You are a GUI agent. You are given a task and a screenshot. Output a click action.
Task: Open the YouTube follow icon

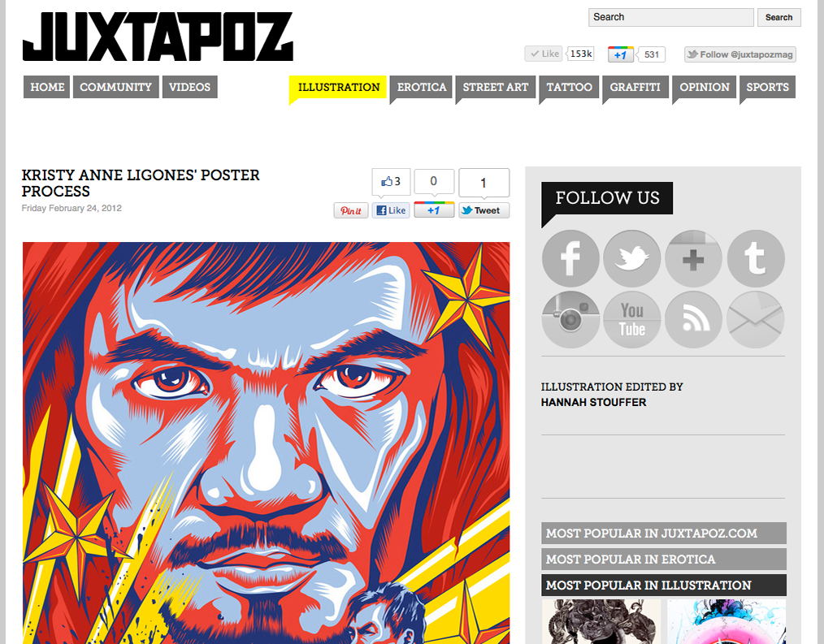coord(631,319)
